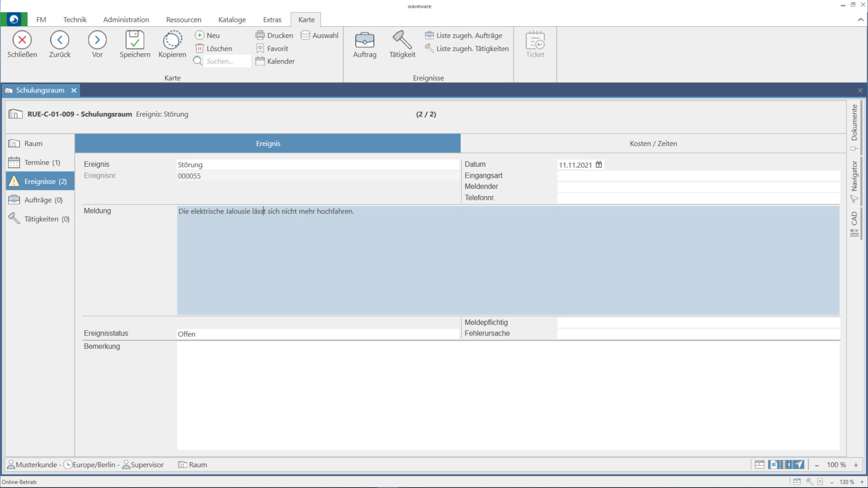Click Liste zugeh. Aufträge

[469, 35]
